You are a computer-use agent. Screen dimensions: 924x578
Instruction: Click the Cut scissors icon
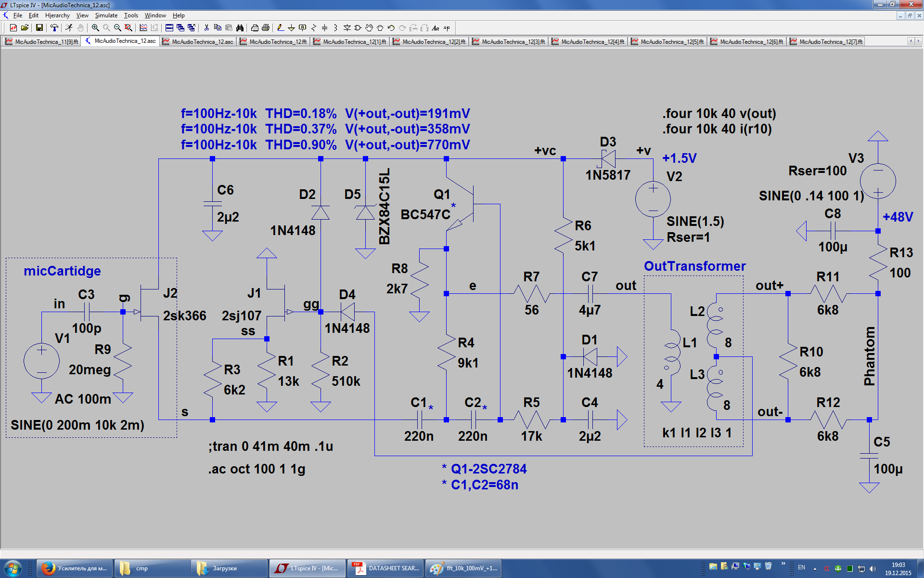point(206,28)
